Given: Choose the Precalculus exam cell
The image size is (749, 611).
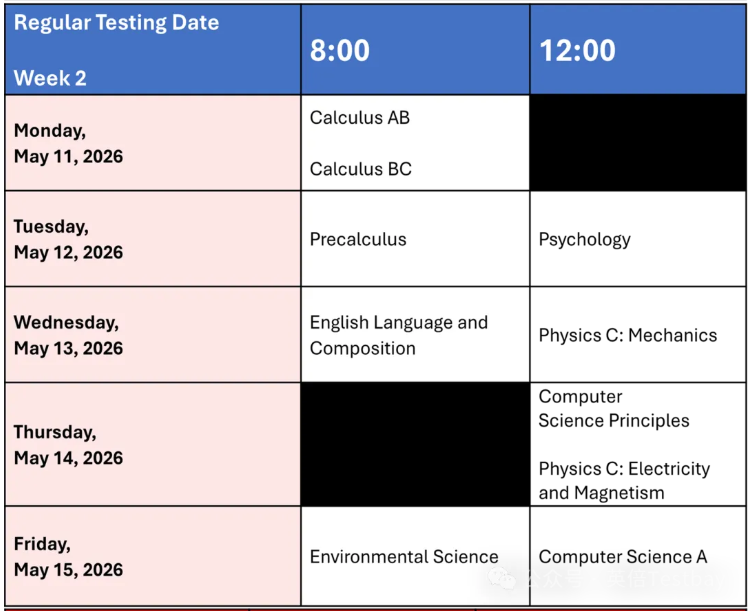Looking at the screenshot, I should pyautogui.click(x=358, y=239).
